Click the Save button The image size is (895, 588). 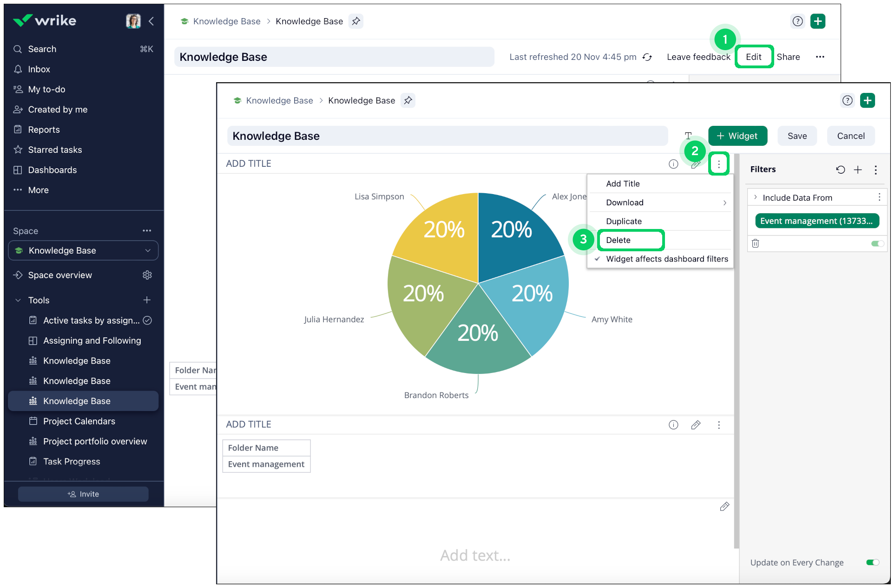coord(796,136)
